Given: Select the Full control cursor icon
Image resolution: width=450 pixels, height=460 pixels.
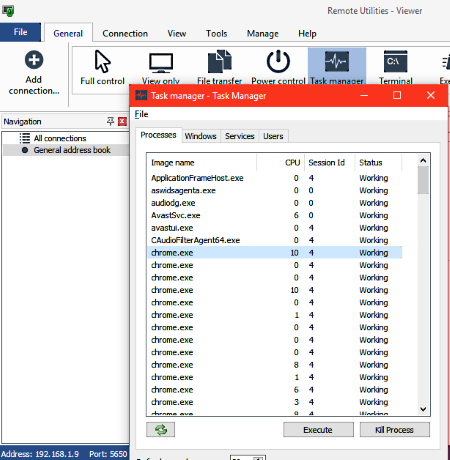Looking at the screenshot, I should 102,61.
